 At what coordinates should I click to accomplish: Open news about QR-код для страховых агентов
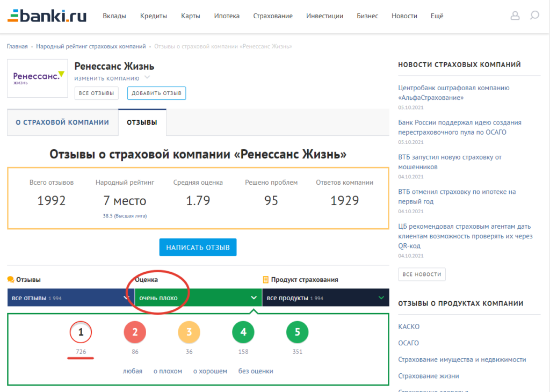[x=465, y=236]
